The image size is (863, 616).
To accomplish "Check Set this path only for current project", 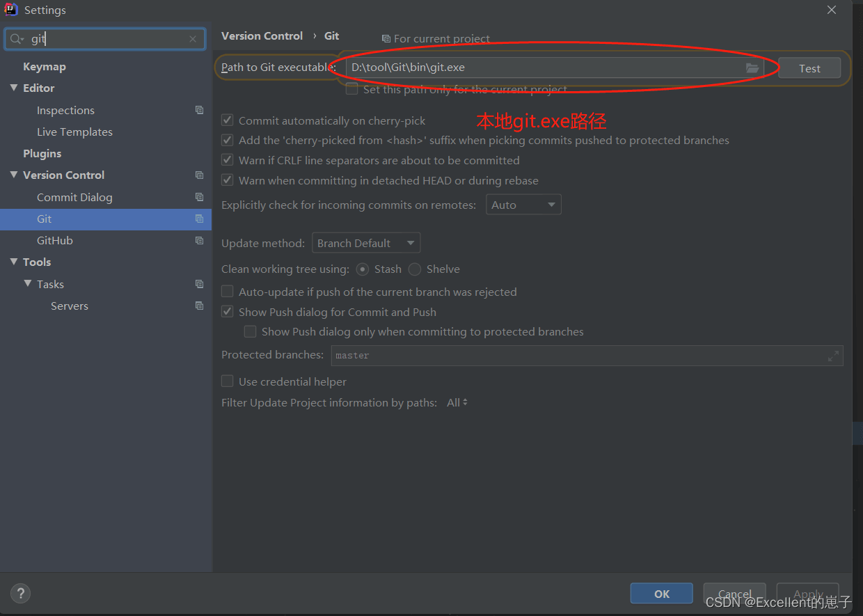I will [x=352, y=89].
